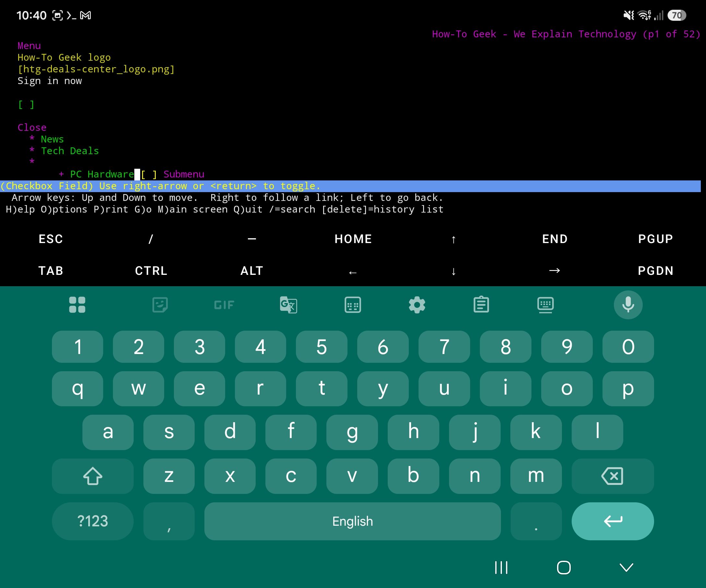Tap the battery indicator showing 70
Screen dimensions: 706x588
coord(677,15)
